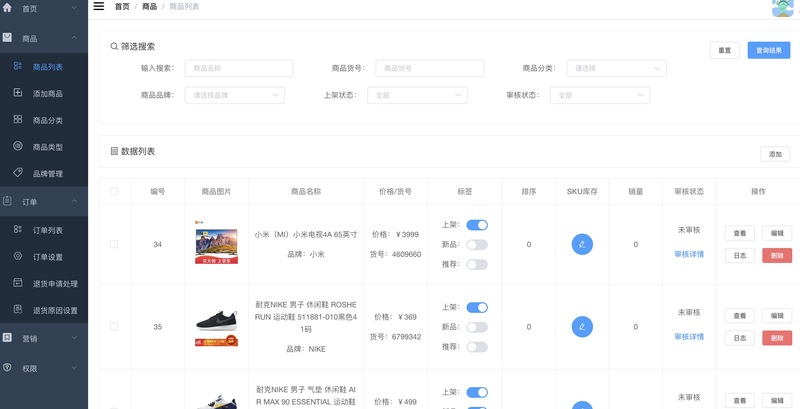
Task: Click the 权限 shield icon
Action: point(7,367)
